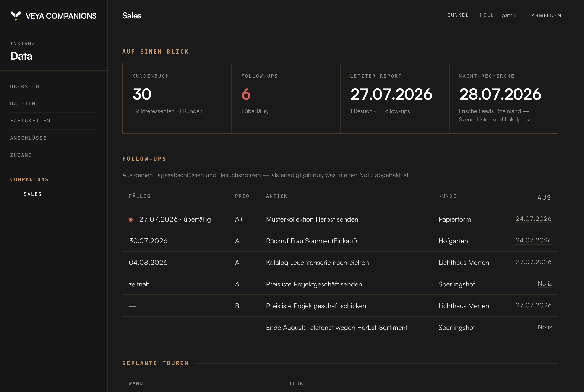Click the Sales page title

pyautogui.click(x=132, y=15)
